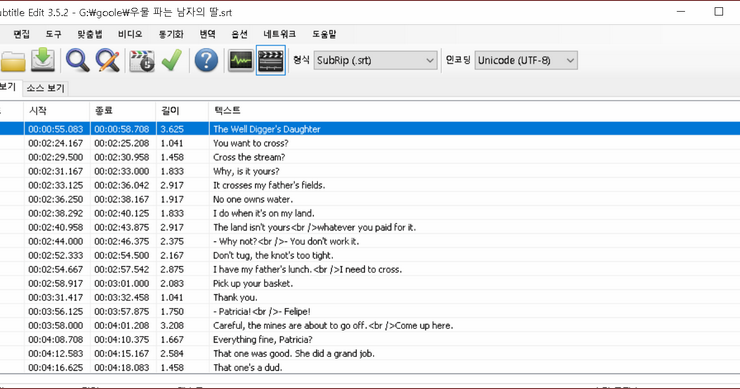Click duration value 2.875

[x=172, y=270]
